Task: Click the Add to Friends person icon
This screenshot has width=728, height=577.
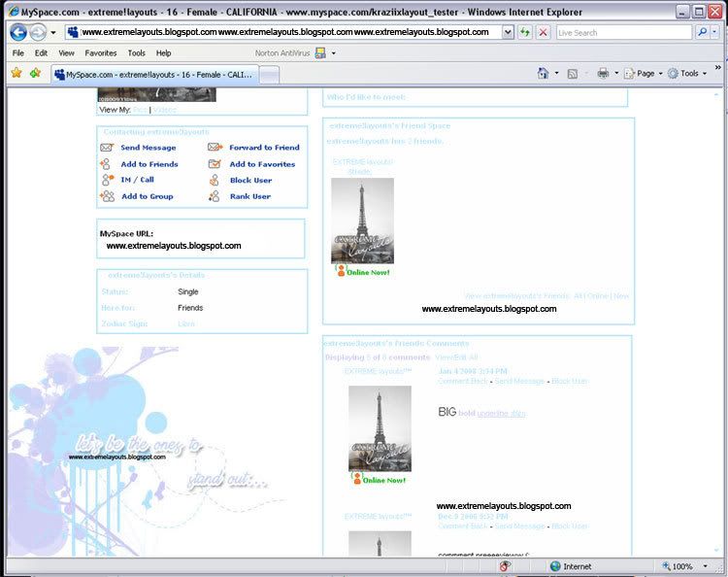Action: coord(106,163)
